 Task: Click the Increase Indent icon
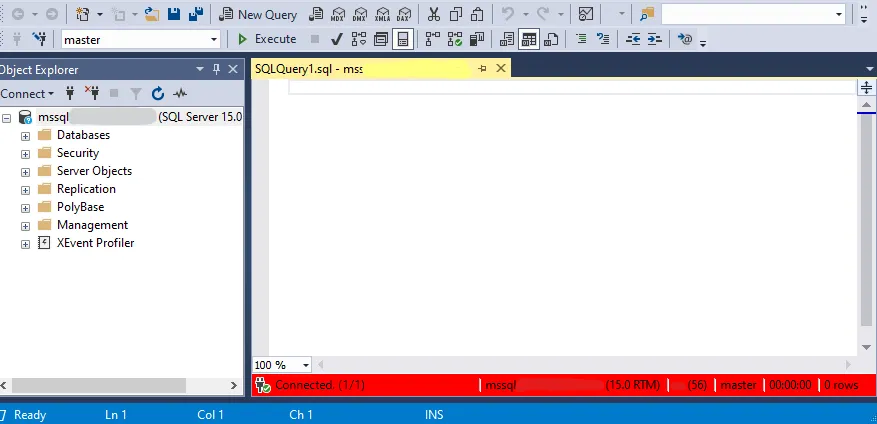[x=654, y=39]
